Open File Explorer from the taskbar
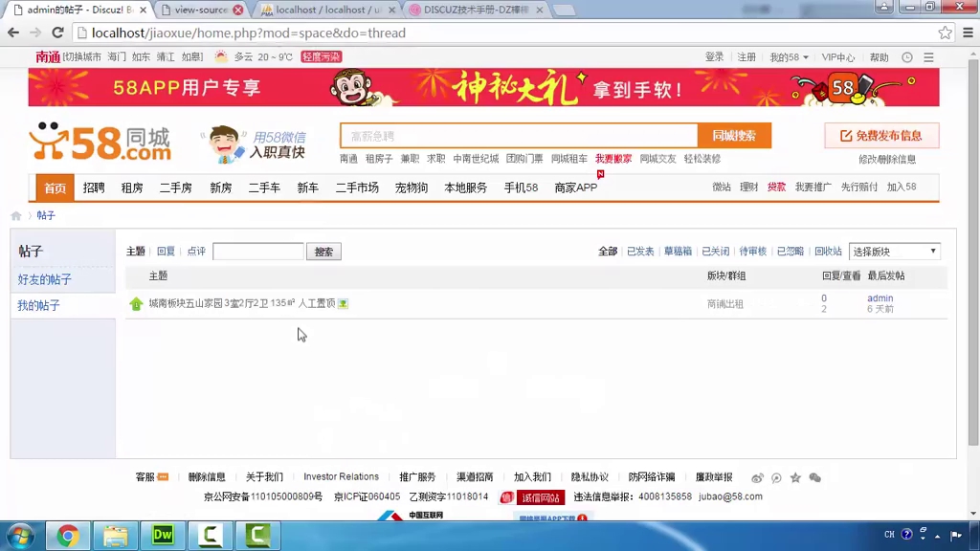This screenshot has height=551, width=980. [x=115, y=536]
